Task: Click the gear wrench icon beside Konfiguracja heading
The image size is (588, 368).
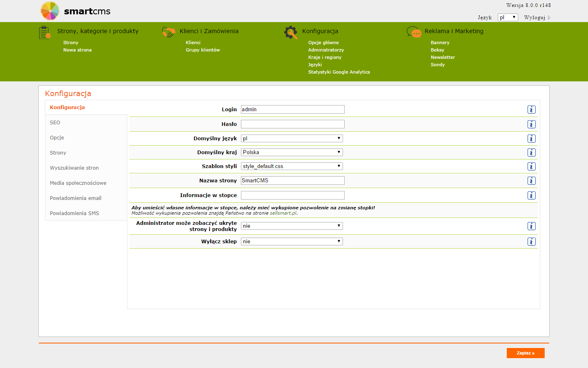Action: pyautogui.click(x=291, y=32)
